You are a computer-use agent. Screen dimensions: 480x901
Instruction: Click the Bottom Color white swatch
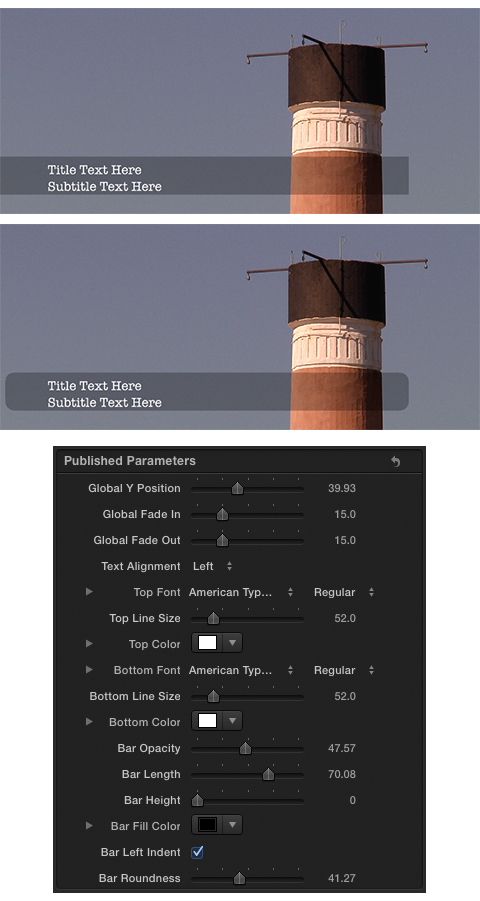[207, 721]
